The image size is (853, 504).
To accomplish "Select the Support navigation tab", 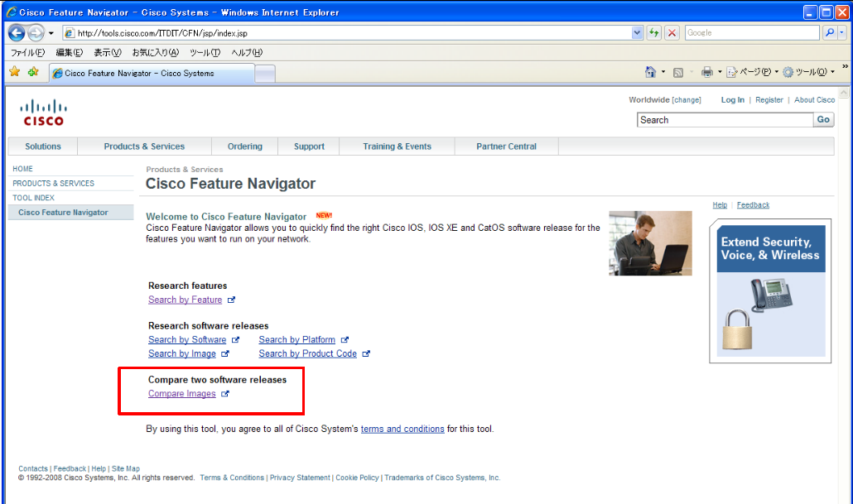I will (x=309, y=146).
